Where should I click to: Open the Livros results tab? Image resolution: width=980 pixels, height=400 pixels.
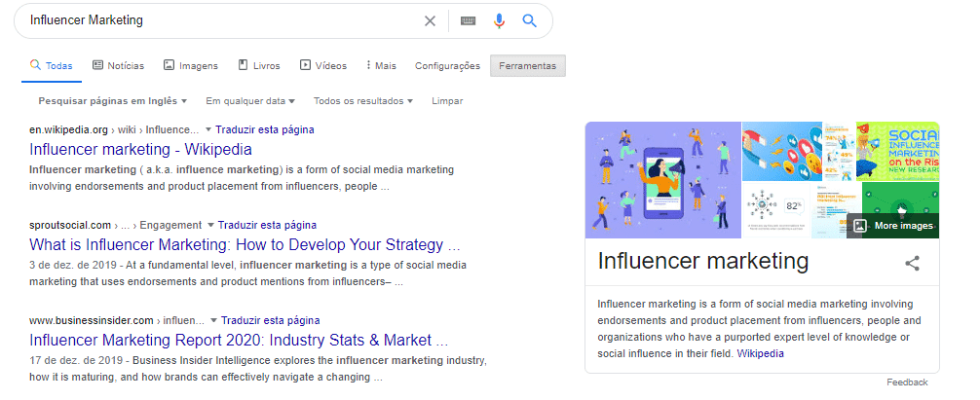[x=258, y=66]
